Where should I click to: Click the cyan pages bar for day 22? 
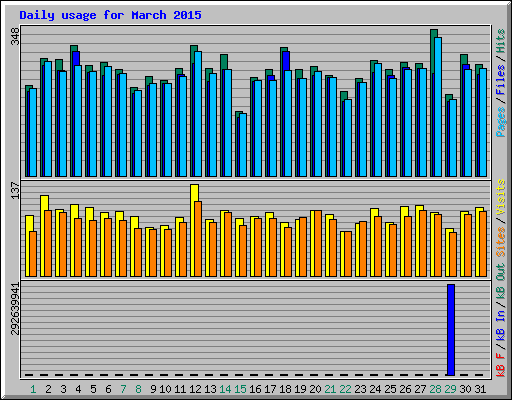pyautogui.click(x=348, y=138)
